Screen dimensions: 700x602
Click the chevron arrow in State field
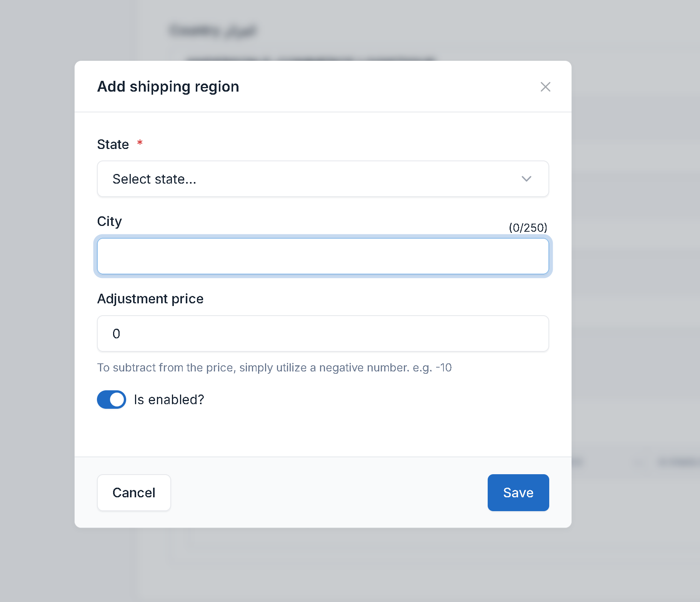526,179
